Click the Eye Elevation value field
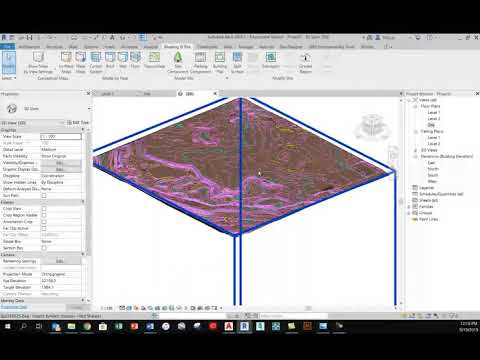 60,281
